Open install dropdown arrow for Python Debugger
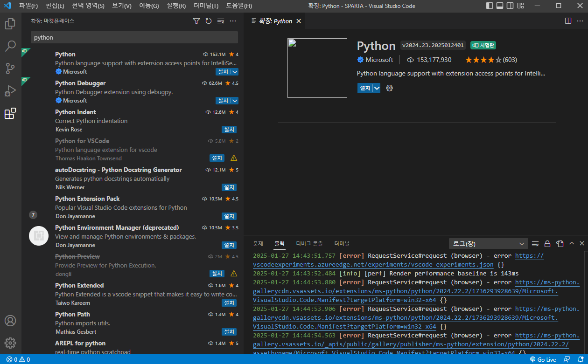The image size is (588, 364). (x=235, y=101)
